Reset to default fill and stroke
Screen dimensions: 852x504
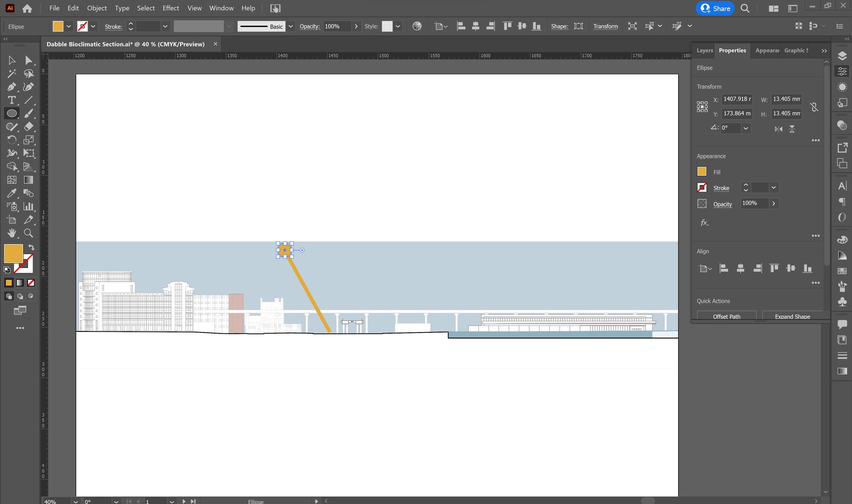click(7, 270)
